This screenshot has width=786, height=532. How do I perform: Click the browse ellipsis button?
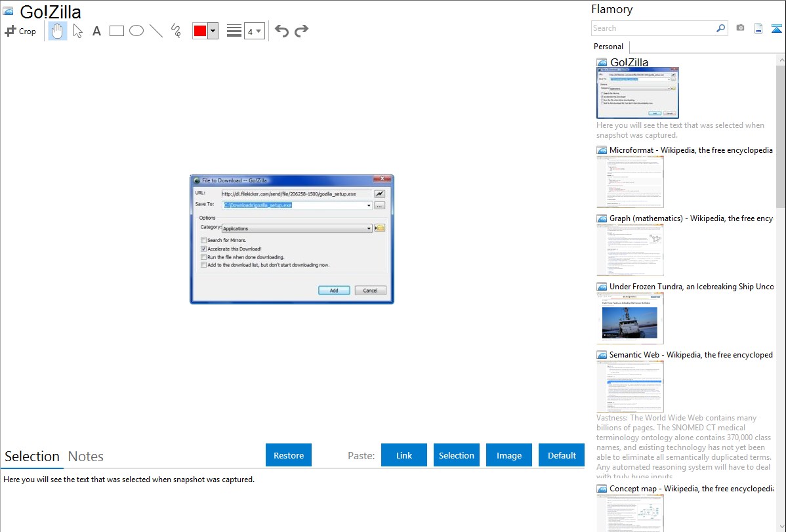(379, 205)
